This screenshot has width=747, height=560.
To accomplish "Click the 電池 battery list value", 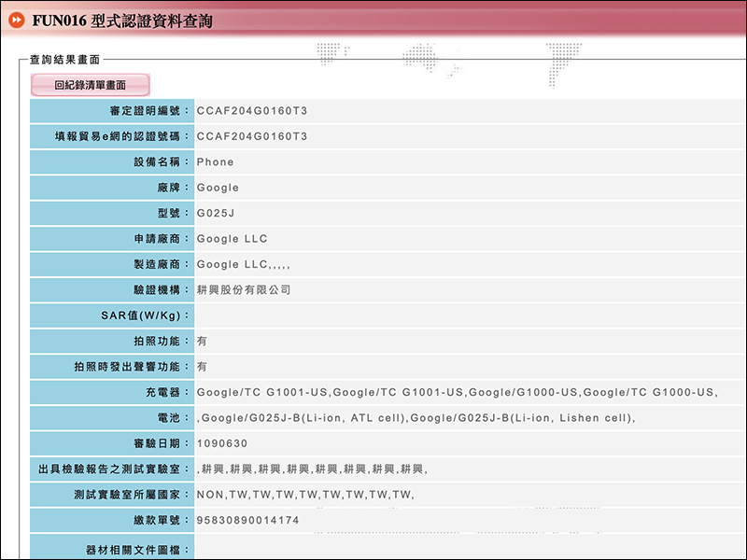I will [416, 418].
